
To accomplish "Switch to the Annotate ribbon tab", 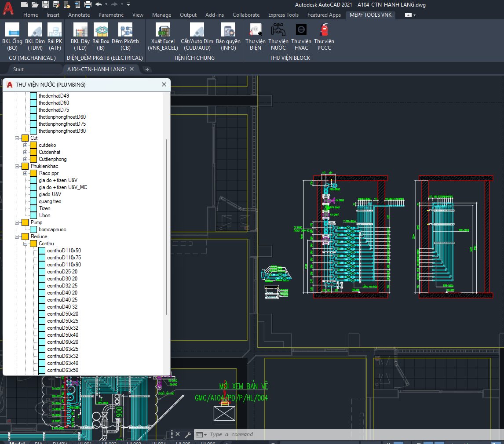I will click(x=79, y=15).
